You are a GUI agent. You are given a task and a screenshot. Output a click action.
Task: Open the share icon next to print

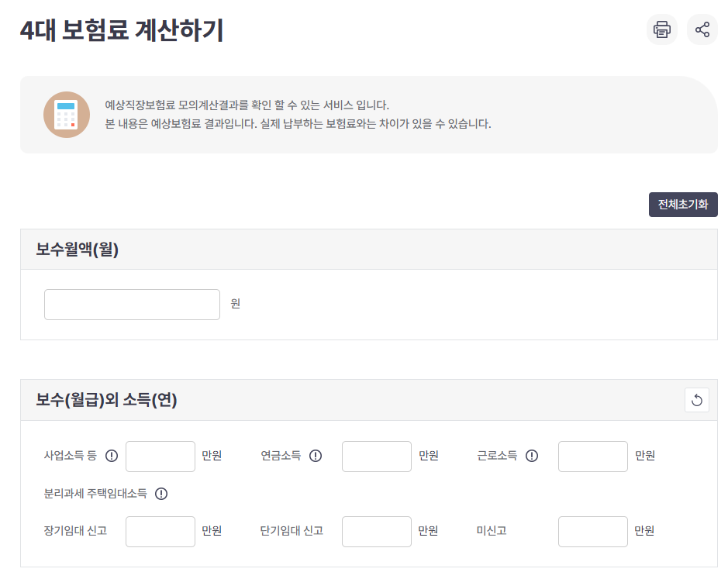coord(702,29)
